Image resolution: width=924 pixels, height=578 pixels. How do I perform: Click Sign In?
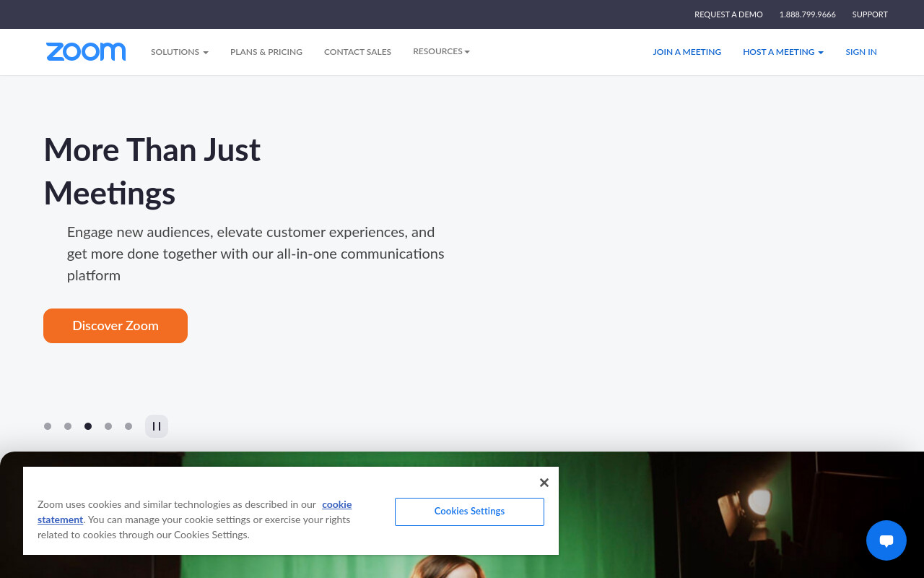861,52
